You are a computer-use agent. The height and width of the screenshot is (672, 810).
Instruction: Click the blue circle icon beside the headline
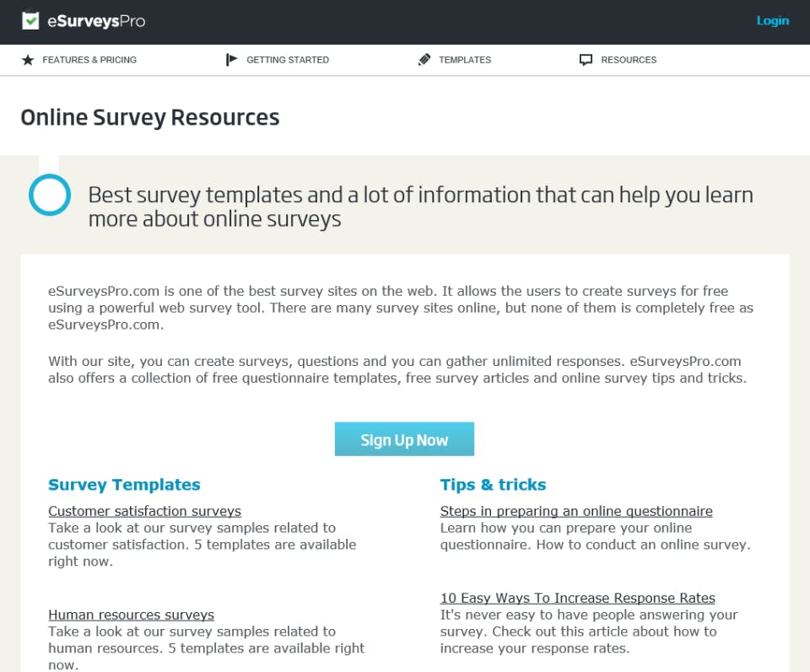pyautogui.click(x=50, y=195)
